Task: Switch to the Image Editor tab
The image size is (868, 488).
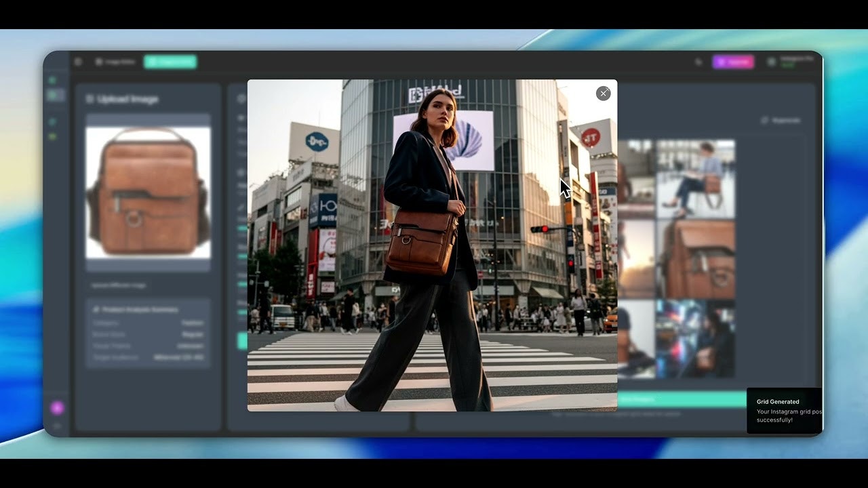Action: [x=115, y=62]
